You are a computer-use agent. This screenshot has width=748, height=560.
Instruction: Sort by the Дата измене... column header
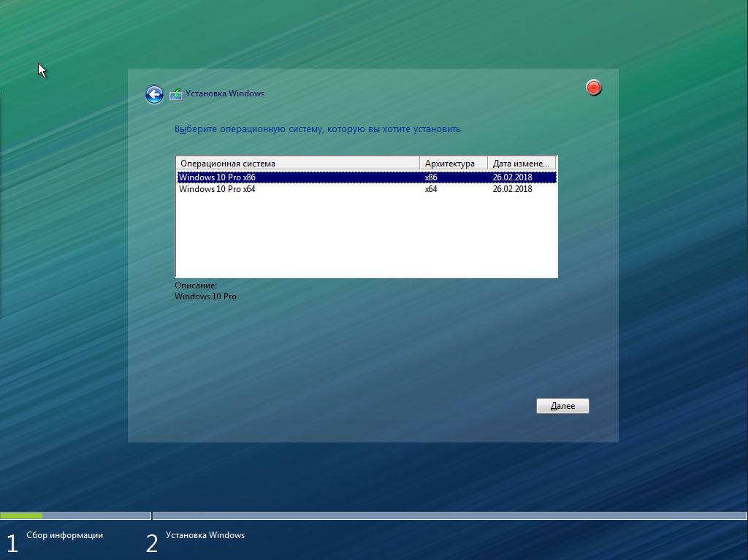522,163
